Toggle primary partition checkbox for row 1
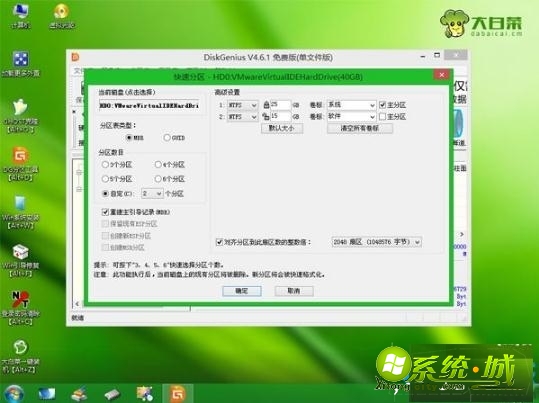The width and height of the screenshot is (539, 403). coord(382,105)
